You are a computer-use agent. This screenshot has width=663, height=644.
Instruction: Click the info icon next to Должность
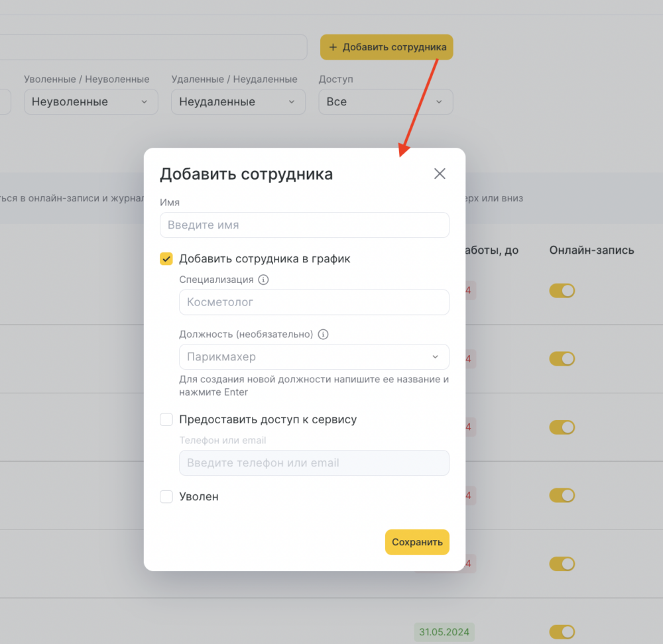(323, 334)
